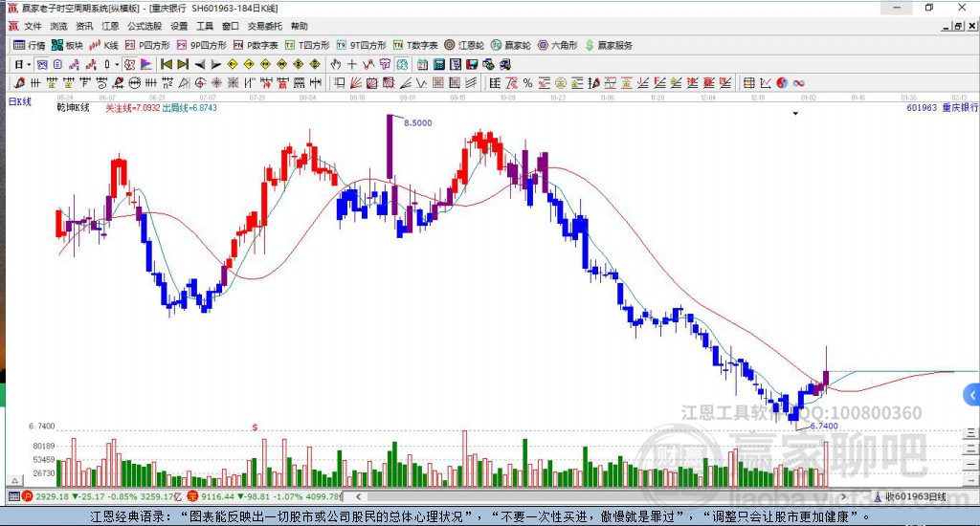
Task: Expand the side panel blue chevron
Action: tap(971, 395)
